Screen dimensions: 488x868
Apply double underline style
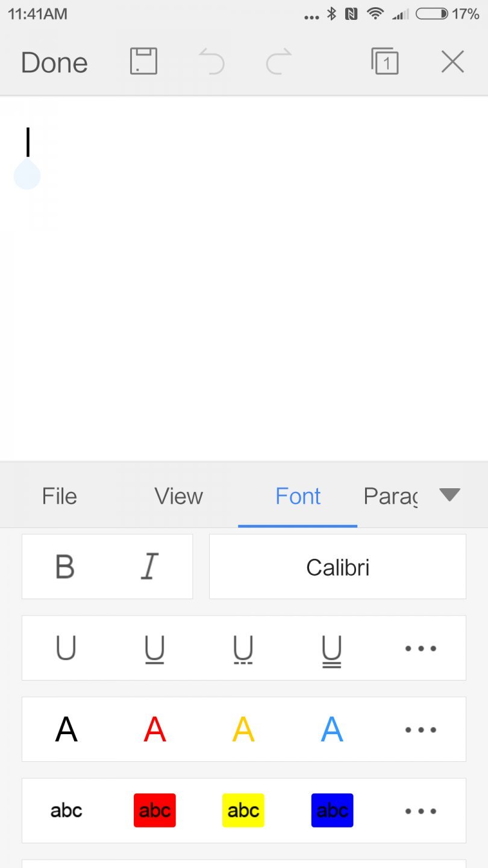click(x=331, y=649)
